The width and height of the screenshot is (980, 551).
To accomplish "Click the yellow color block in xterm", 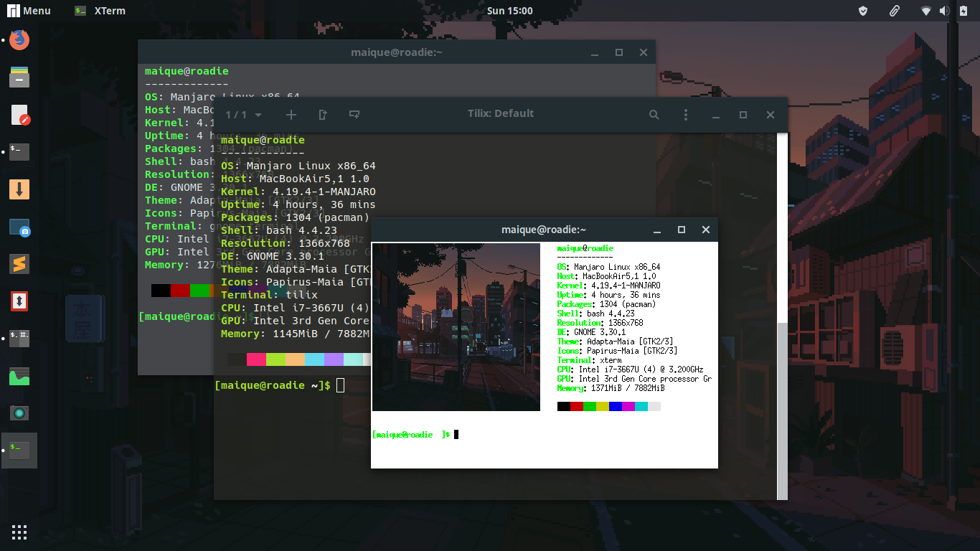I will (x=603, y=406).
